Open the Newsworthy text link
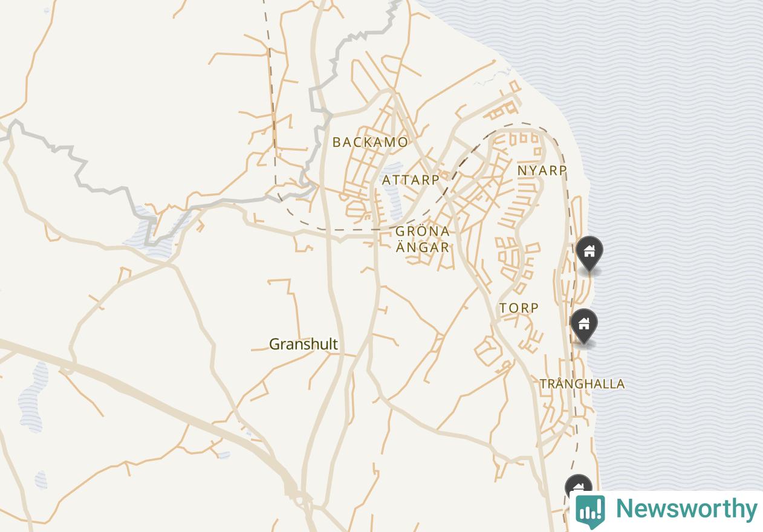The height and width of the screenshot is (532, 763). [x=686, y=509]
